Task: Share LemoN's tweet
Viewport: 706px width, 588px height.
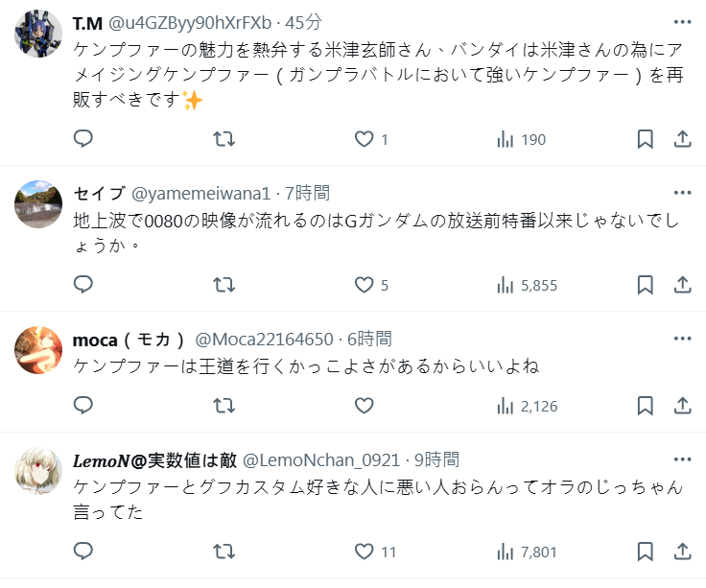Action: (683, 552)
